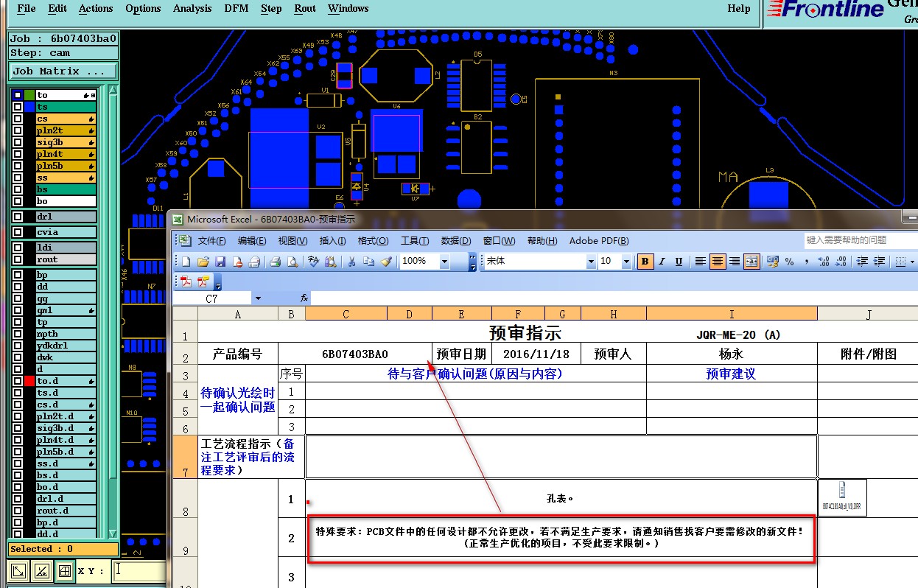
Task: Click the Borders icon in Excel toolbar
Action: pyautogui.click(x=900, y=262)
